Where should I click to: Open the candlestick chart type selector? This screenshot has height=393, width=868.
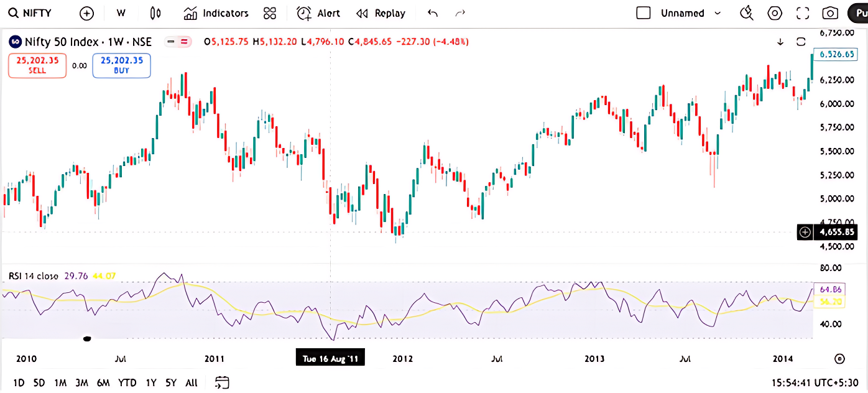[x=155, y=13]
